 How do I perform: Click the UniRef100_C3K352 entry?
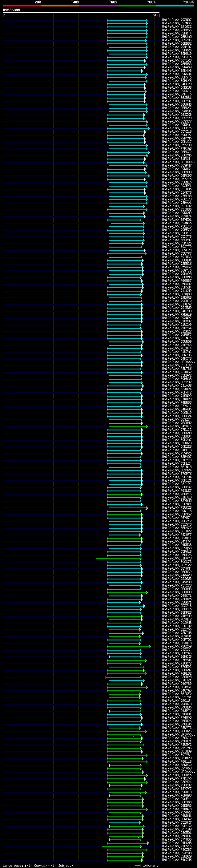(x=176, y=514)
